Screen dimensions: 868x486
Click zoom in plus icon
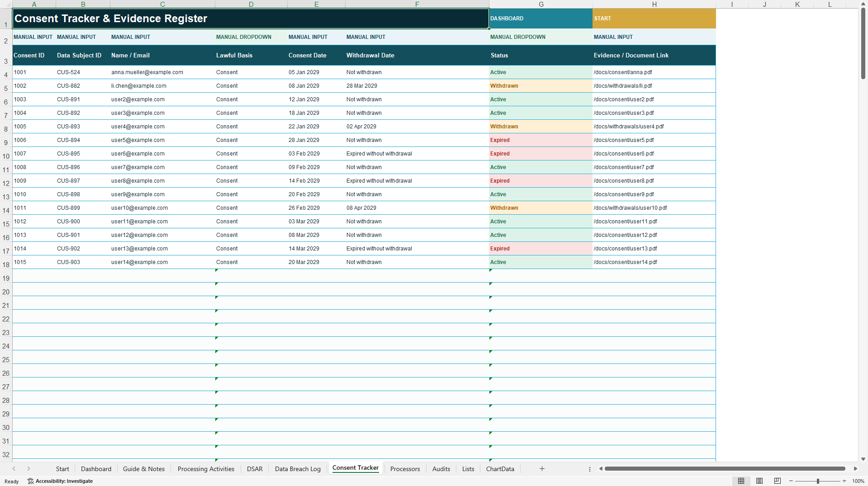coord(844,481)
